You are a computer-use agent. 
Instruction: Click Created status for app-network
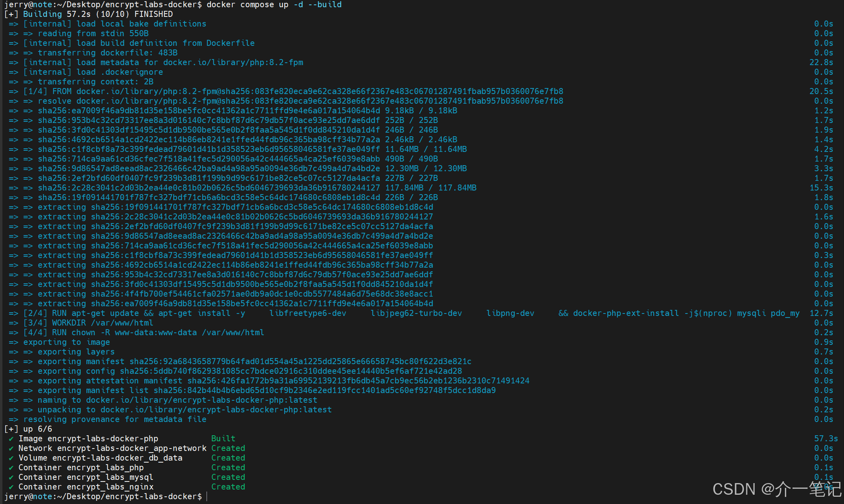click(228, 448)
